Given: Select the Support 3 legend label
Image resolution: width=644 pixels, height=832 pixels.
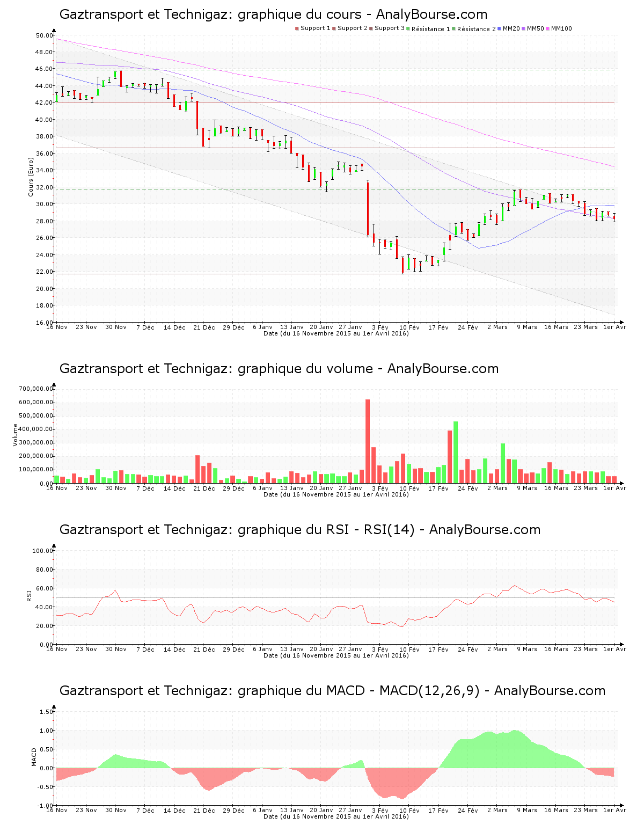Looking at the screenshot, I should [x=390, y=28].
